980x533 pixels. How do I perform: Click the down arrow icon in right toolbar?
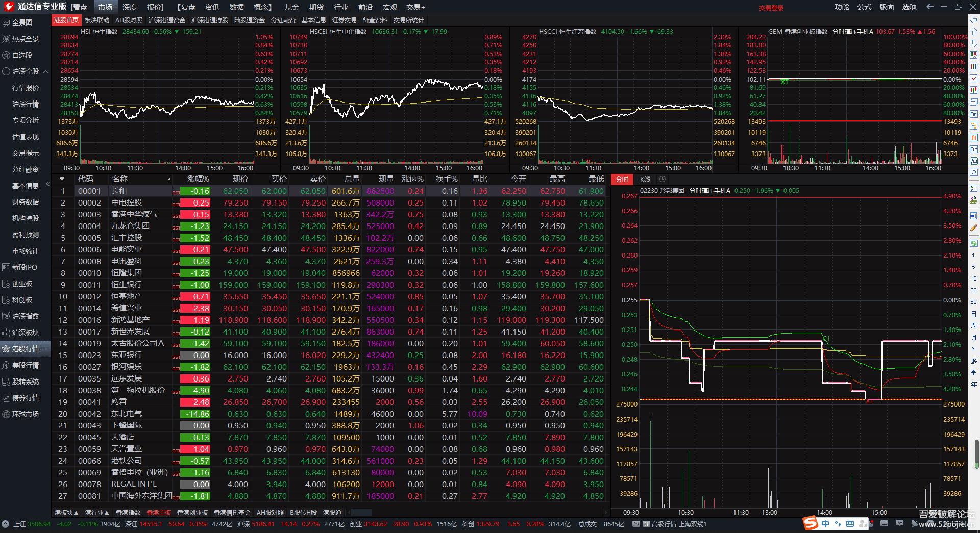[974, 43]
